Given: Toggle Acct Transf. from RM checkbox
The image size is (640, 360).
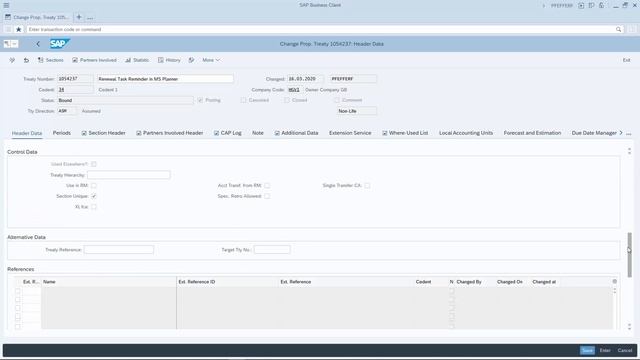Looking at the screenshot, I should pos(267,185).
